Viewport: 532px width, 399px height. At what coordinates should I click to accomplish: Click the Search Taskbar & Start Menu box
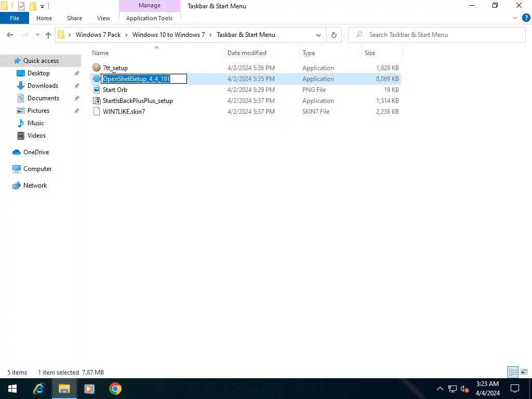[x=437, y=35]
